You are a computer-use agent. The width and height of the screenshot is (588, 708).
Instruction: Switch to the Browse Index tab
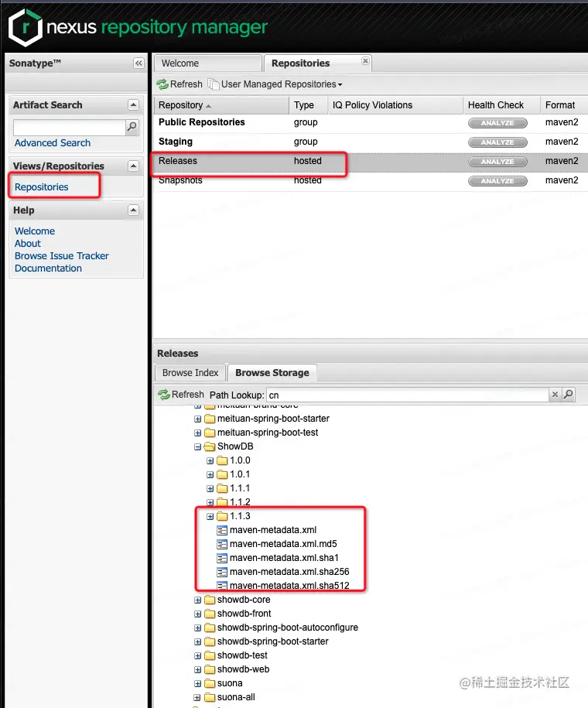(x=190, y=373)
